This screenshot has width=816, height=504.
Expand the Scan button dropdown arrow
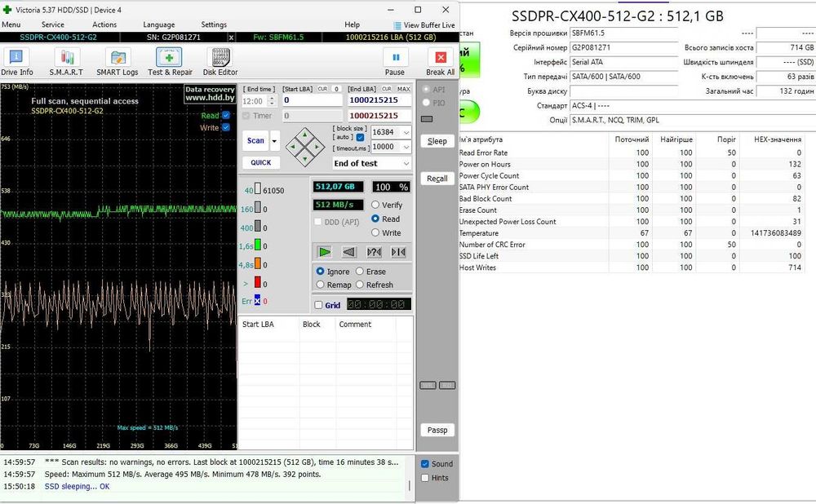click(274, 141)
